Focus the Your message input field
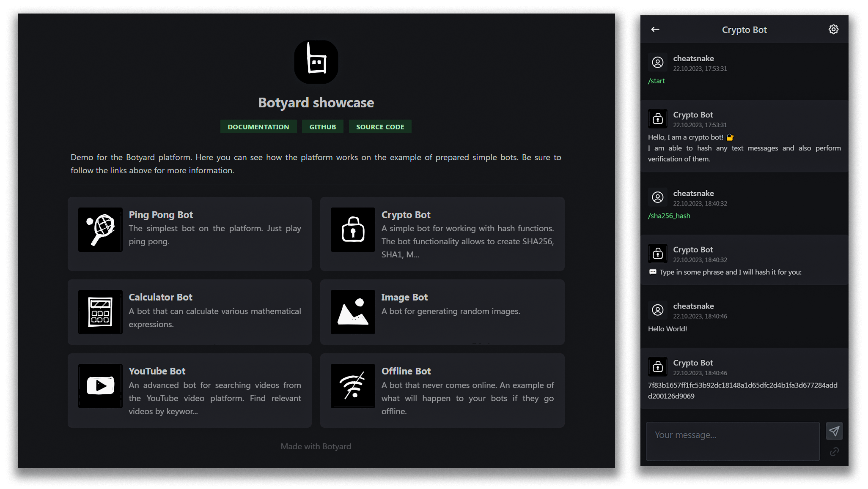This screenshot has height=489, width=868. (x=732, y=441)
